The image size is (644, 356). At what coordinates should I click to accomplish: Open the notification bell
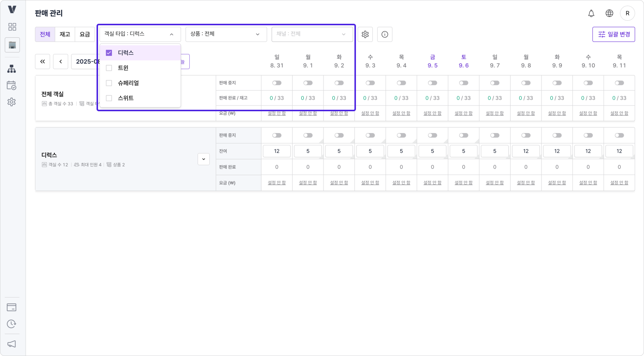tap(591, 13)
